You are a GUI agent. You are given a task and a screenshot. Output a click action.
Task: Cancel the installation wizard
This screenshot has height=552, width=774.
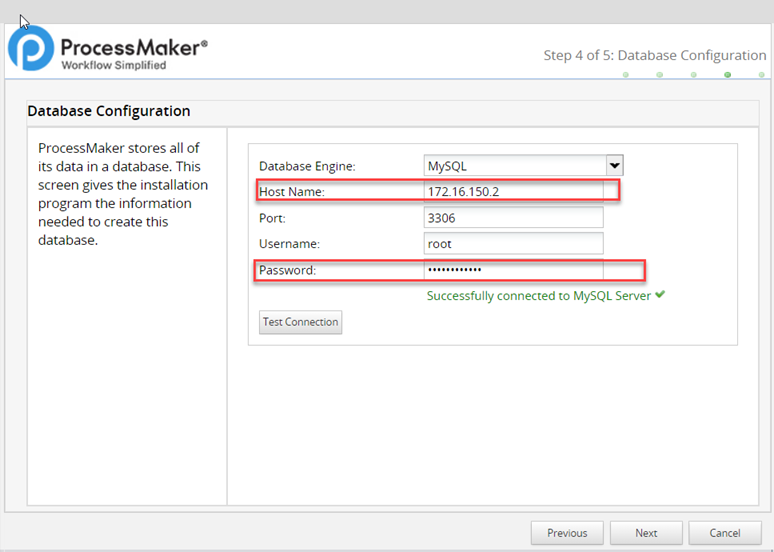click(726, 533)
